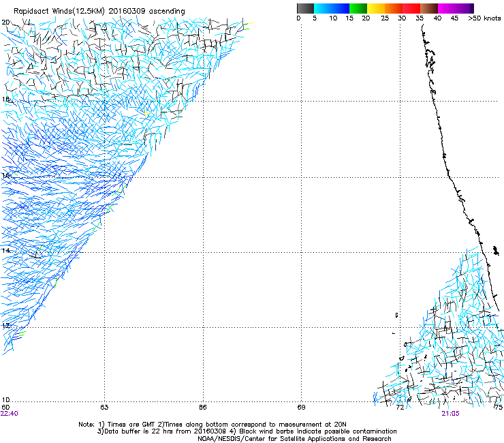The image size is (504, 443).
Task: Select the red 30–35 knots legend segment
Action: point(411,8)
